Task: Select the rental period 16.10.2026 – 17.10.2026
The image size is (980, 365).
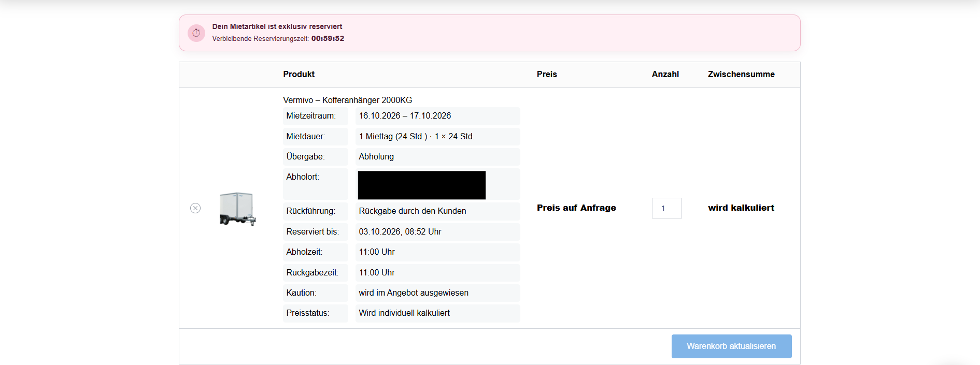Action: tap(405, 116)
